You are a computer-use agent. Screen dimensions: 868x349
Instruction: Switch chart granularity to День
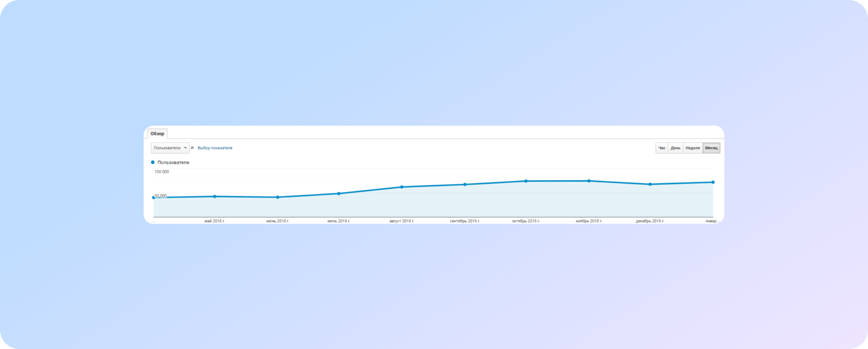coord(676,148)
